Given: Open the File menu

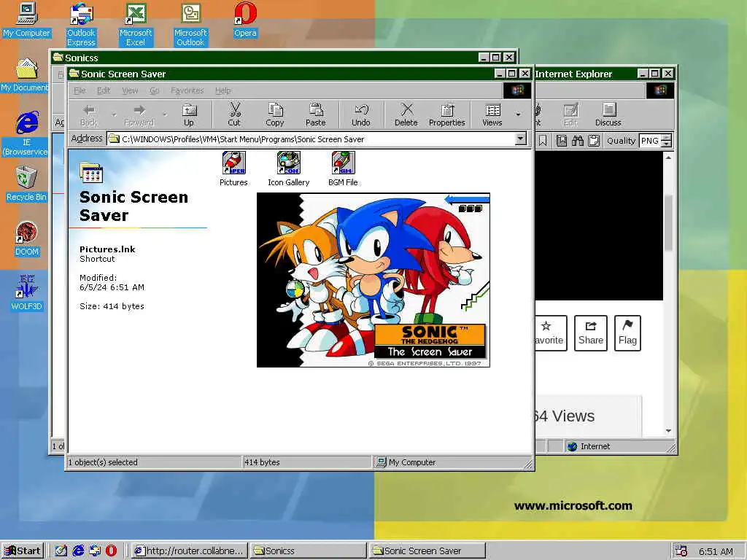Looking at the screenshot, I should click(x=80, y=90).
